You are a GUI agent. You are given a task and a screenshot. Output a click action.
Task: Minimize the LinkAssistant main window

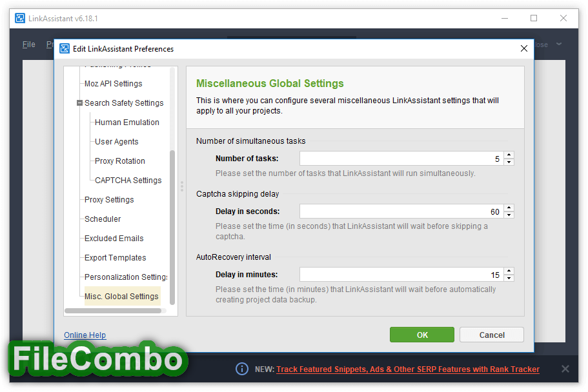[505, 18]
